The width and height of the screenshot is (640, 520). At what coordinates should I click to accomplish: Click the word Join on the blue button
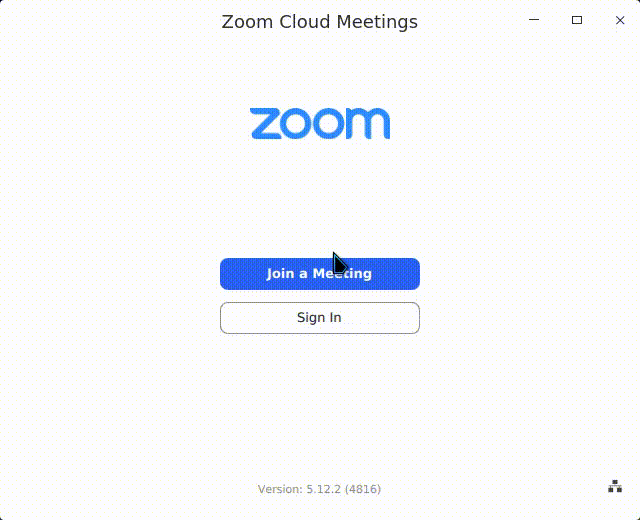280,274
